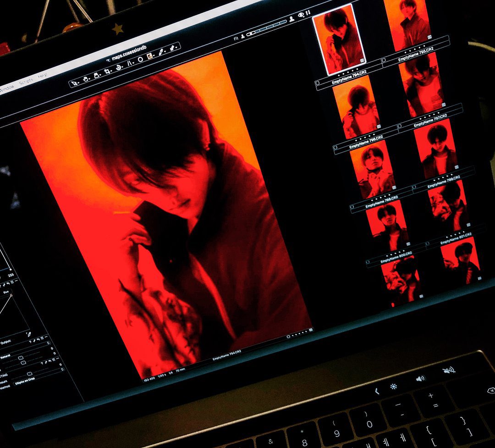Screen dimensions: 495x448
Task: Click reset arrow icon beside Output label
Action: point(38,339)
